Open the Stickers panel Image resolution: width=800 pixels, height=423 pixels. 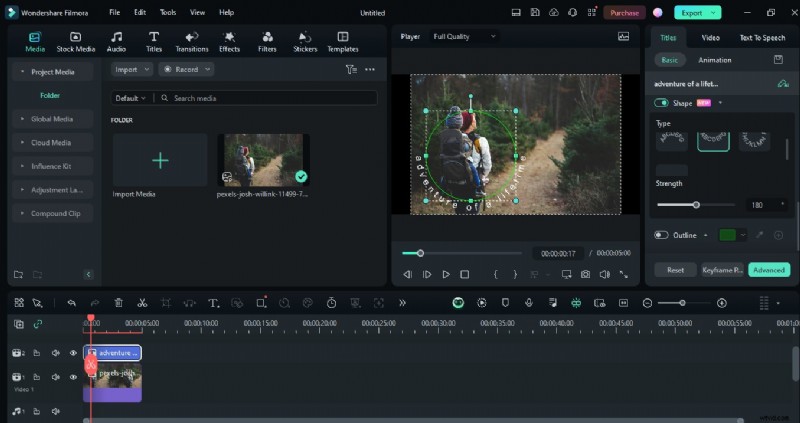305,41
